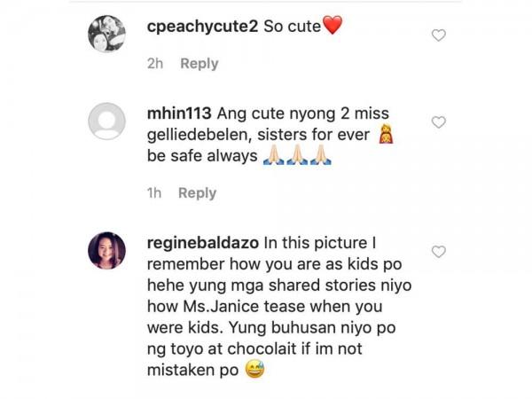Screen dimensions: 532x399
Task: View reginebaldazo's profile photo
Action: [x=106, y=251]
